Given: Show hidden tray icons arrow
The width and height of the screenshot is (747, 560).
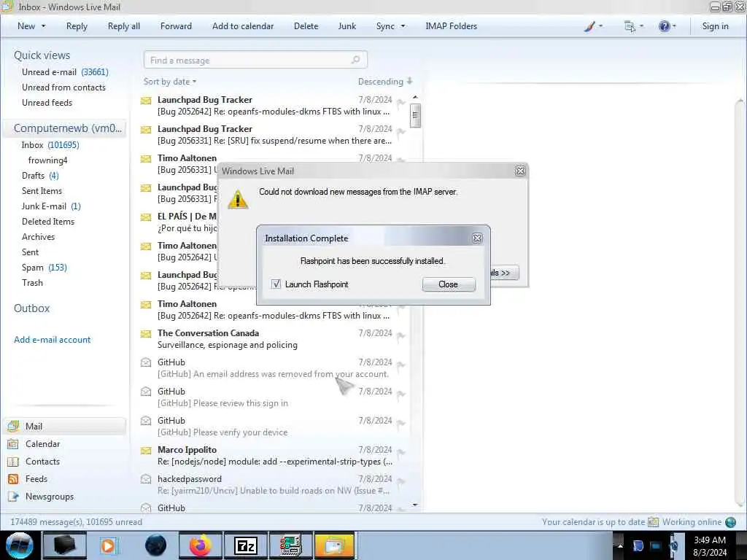Looking at the screenshot, I should [620, 545].
